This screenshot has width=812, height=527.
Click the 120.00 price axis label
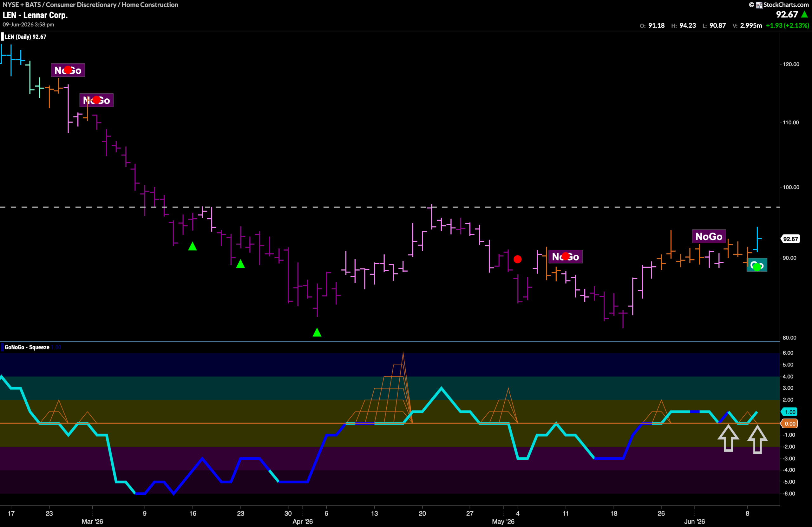click(x=790, y=64)
